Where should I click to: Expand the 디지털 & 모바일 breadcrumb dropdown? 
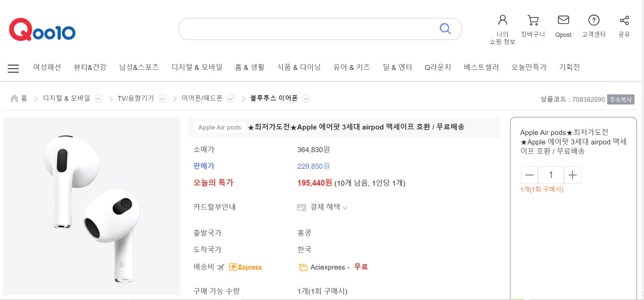[x=98, y=99]
